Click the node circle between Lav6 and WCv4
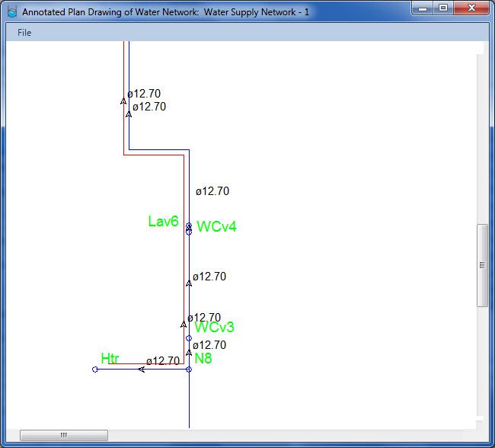The height and width of the screenshot is (448, 495). pyautogui.click(x=189, y=229)
